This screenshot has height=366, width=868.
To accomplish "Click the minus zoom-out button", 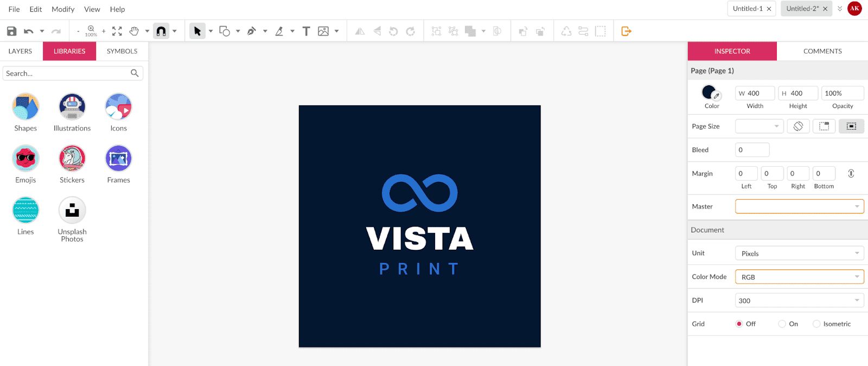I will [78, 31].
